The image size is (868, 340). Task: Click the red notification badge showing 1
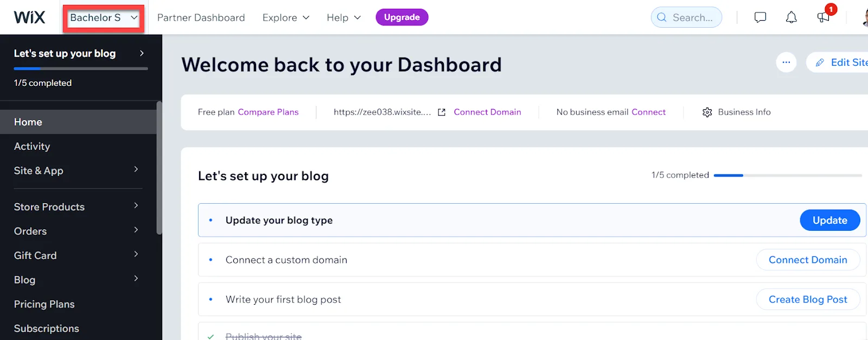click(831, 9)
